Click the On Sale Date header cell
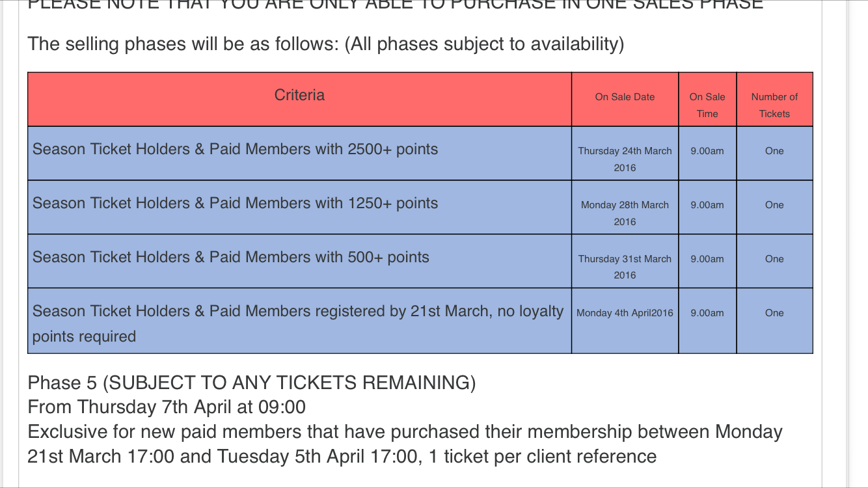The height and width of the screenshot is (488, 868). click(x=625, y=97)
